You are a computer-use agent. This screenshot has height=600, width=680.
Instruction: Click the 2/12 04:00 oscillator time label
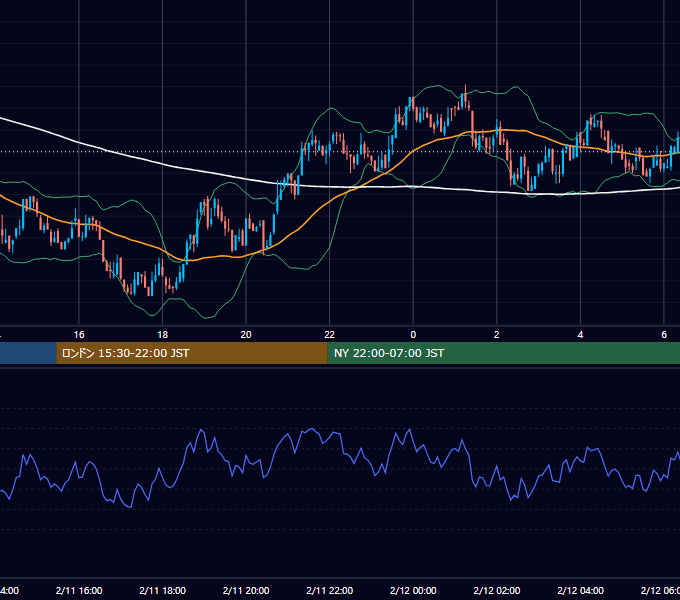pos(580,590)
